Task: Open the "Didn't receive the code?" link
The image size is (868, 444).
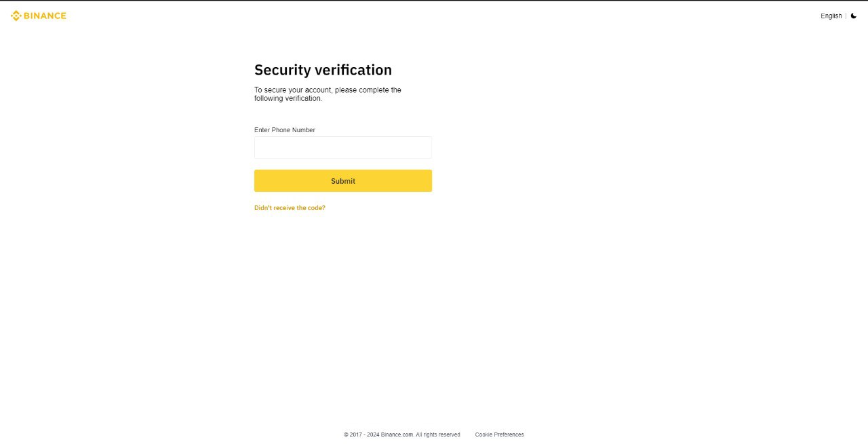Action: pos(290,208)
